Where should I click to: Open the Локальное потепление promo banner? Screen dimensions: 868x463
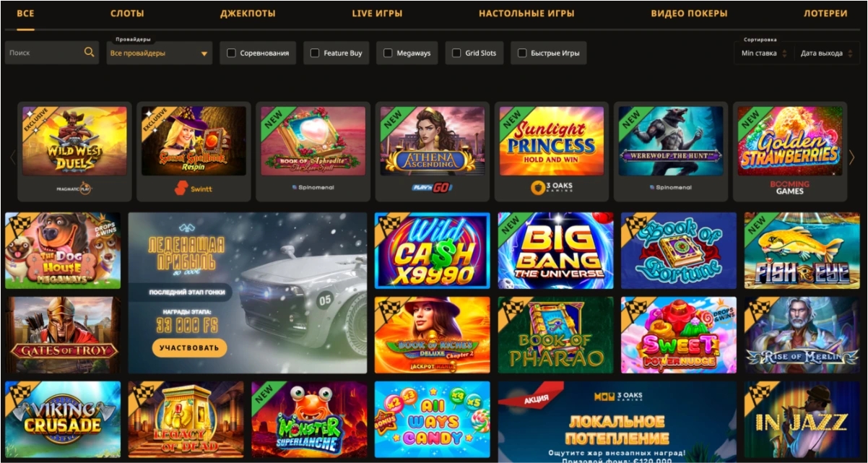pyautogui.click(x=617, y=422)
